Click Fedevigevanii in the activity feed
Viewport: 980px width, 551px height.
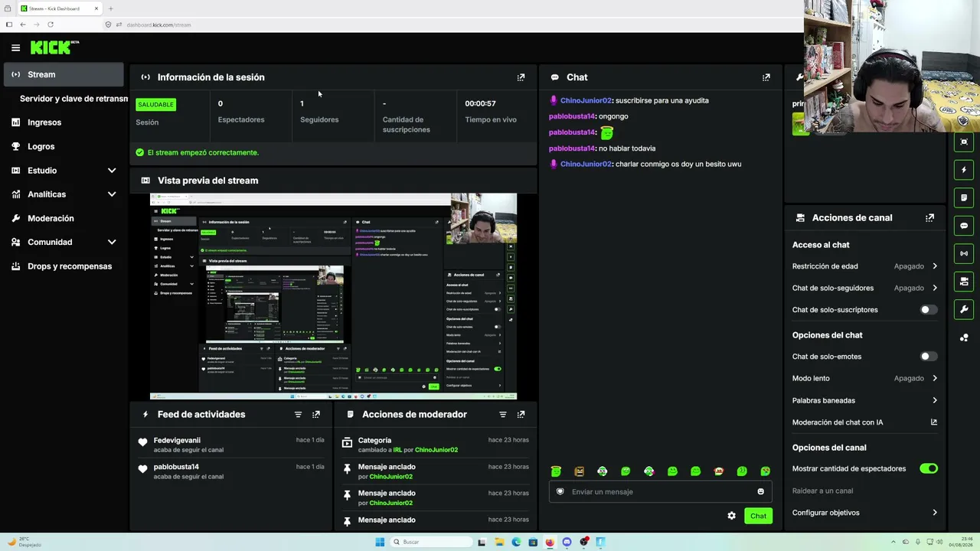[177, 440]
